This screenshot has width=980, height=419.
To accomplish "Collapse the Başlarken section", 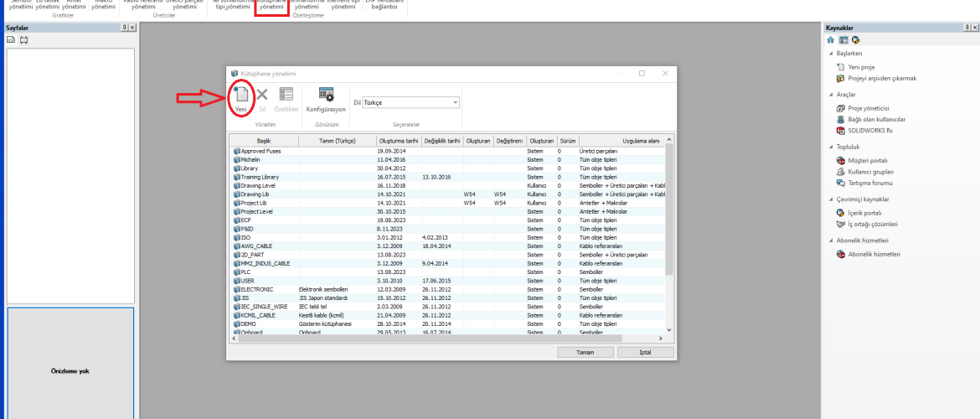I will [x=830, y=53].
